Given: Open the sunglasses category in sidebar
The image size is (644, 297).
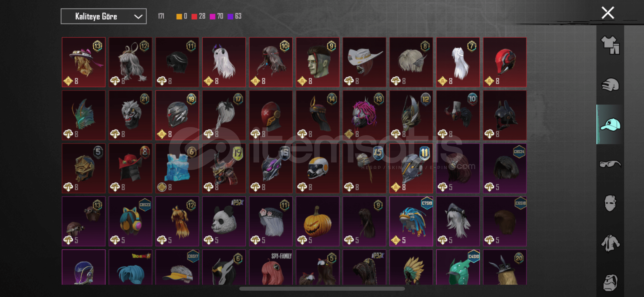Looking at the screenshot, I should [x=610, y=164].
